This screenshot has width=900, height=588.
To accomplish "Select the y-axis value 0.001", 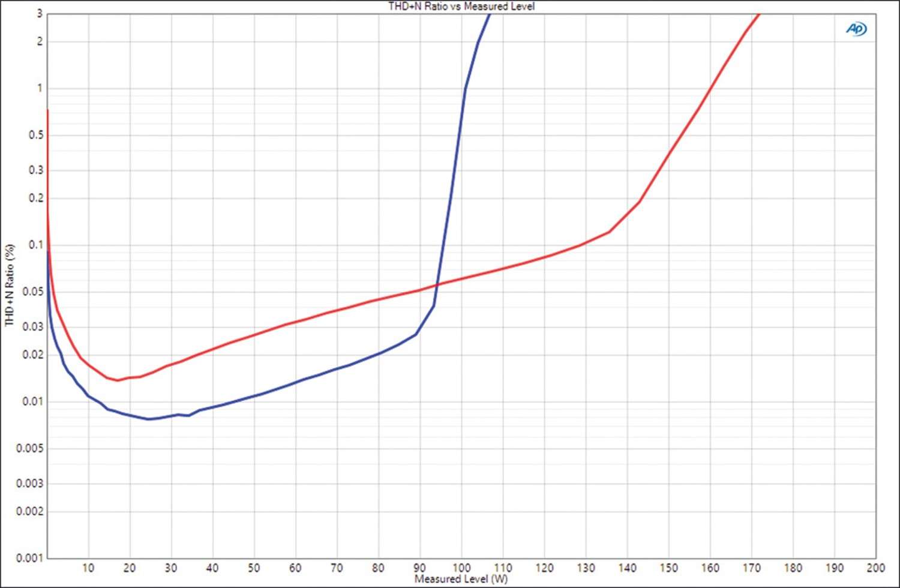I will coord(29,558).
